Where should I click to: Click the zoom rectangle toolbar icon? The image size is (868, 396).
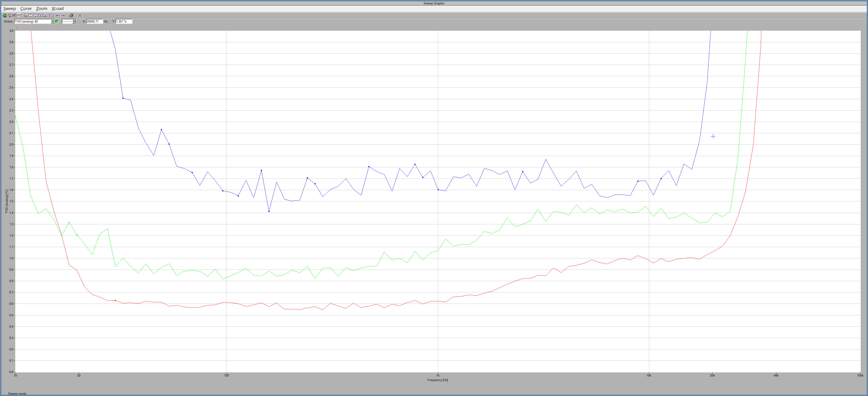point(26,15)
